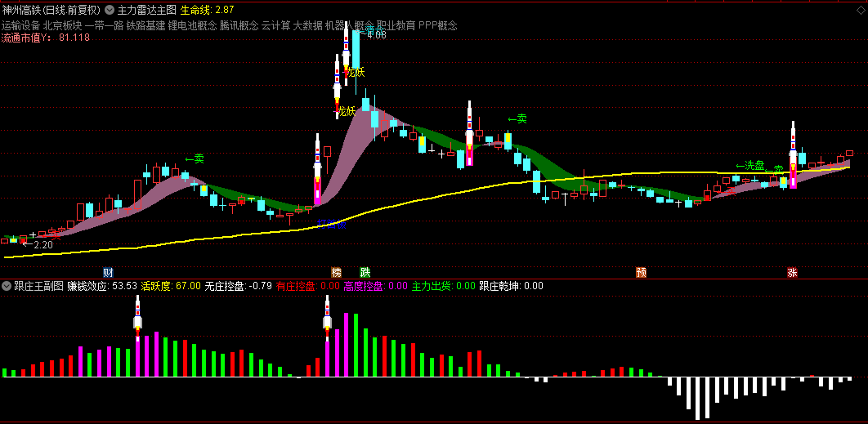Open the 跟庄王副图 indicator dropdown arrow
This screenshot has width=868, height=424.
pos(7,286)
